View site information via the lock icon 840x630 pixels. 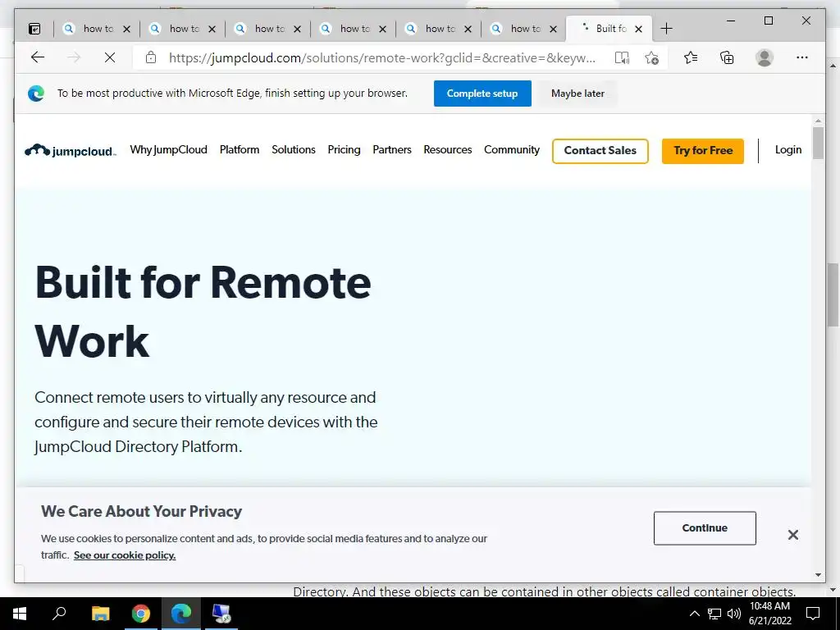pyautogui.click(x=151, y=57)
